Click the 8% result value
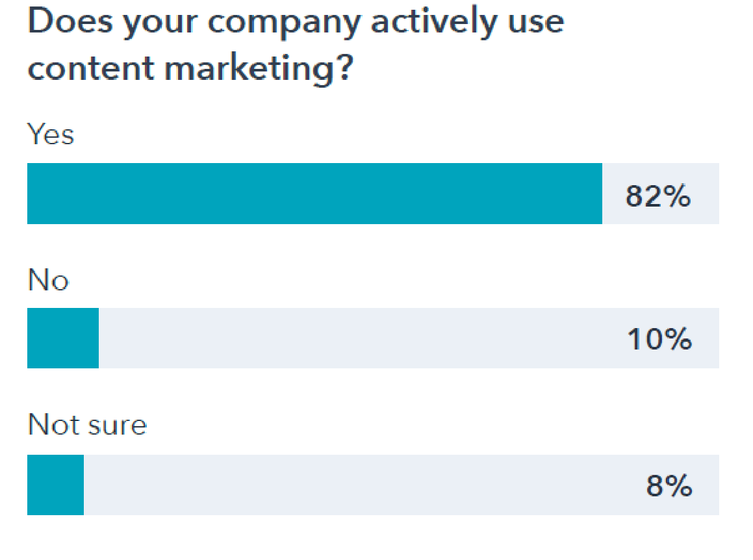This screenshot has height=560, width=753. pos(669,485)
